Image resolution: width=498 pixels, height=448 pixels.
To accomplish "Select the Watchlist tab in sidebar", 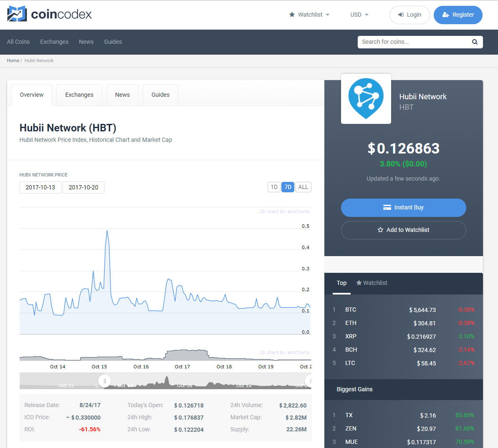I will tap(372, 283).
